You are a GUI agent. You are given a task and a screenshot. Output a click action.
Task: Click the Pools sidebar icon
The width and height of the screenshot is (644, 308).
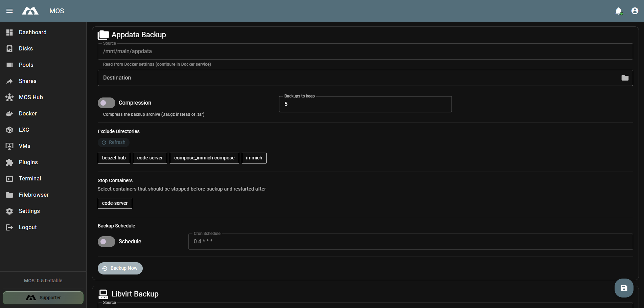click(x=9, y=65)
